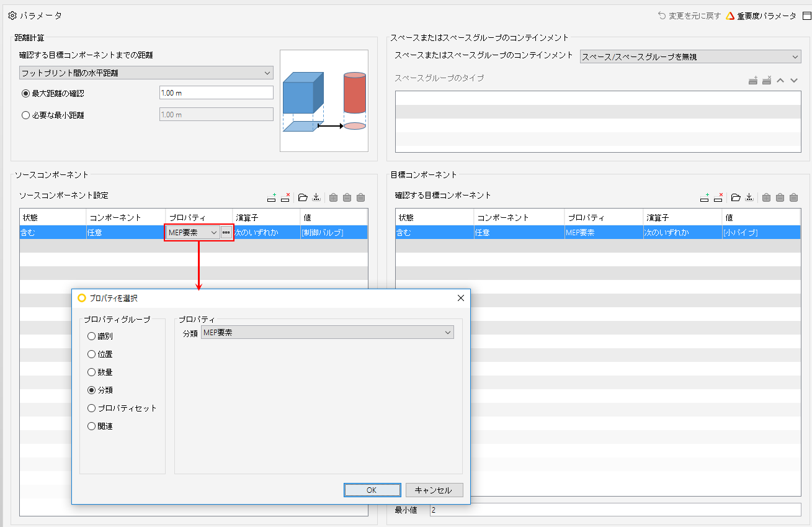The width and height of the screenshot is (812, 527).
Task: Select 最大距離の確認 radio button
Action: [25, 93]
